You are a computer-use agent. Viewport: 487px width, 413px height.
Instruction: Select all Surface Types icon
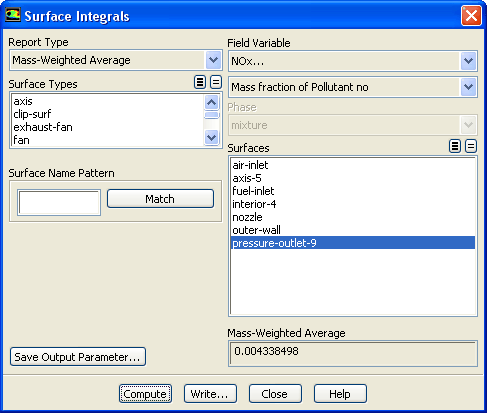point(200,82)
